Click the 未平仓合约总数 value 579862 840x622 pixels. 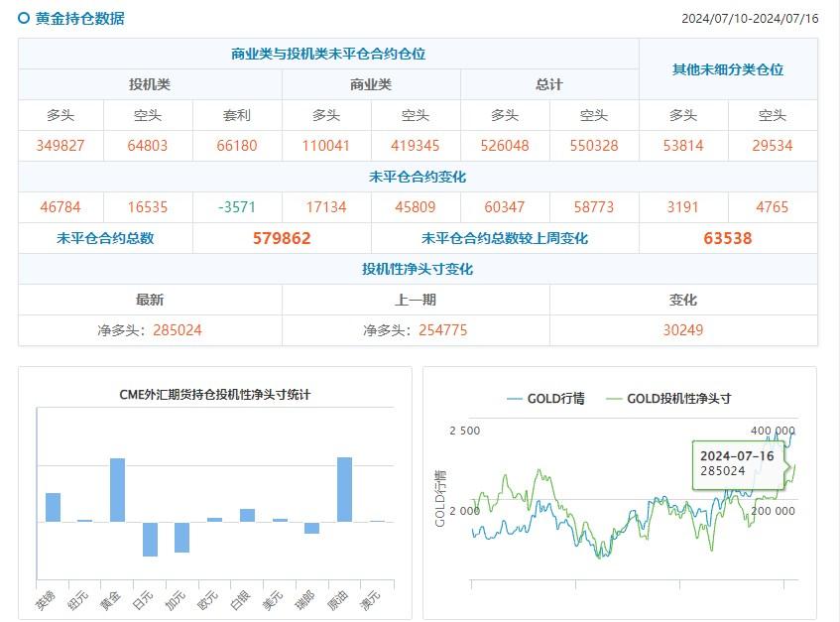click(x=281, y=238)
